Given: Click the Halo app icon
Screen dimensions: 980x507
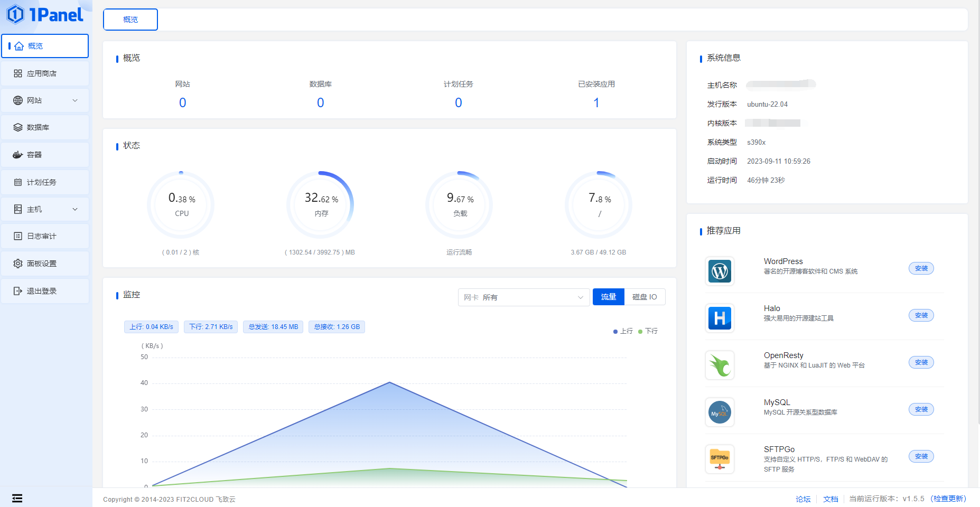Looking at the screenshot, I should 720,318.
